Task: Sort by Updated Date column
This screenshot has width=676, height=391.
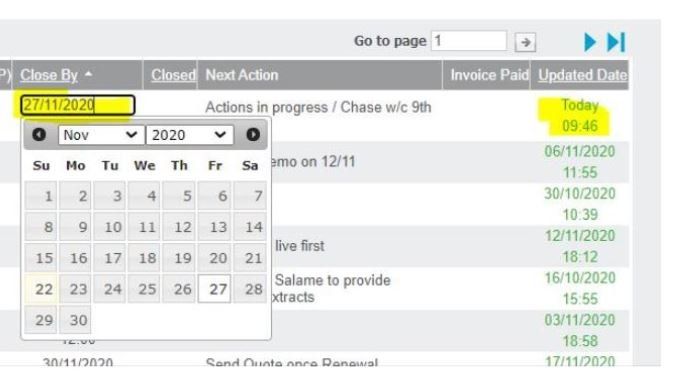Action: pos(582,75)
